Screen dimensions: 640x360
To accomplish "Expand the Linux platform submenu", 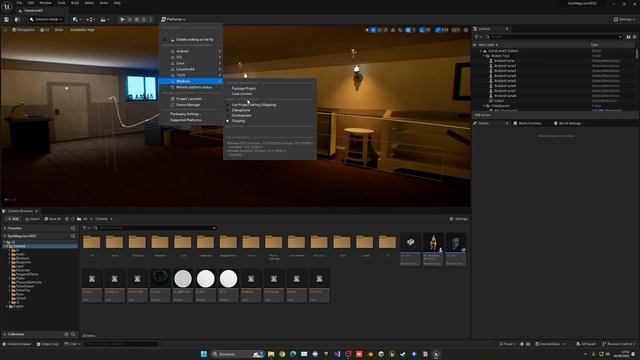I will (191, 63).
